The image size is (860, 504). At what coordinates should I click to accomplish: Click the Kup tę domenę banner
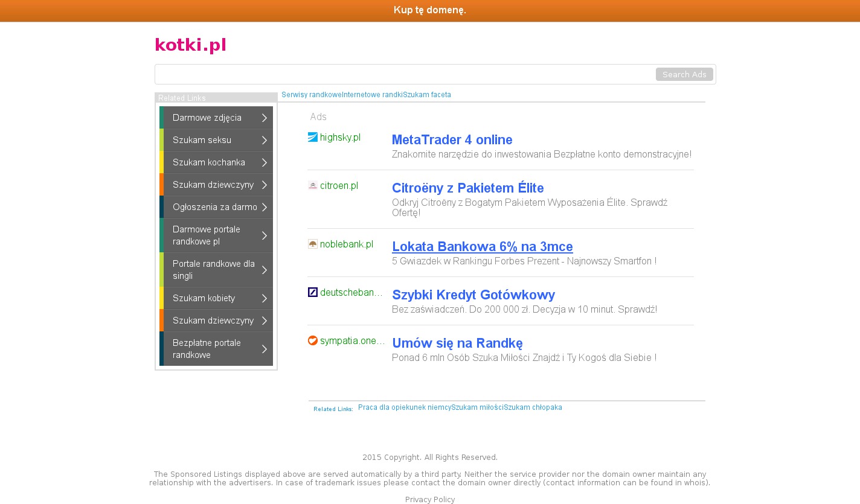point(429,10)
